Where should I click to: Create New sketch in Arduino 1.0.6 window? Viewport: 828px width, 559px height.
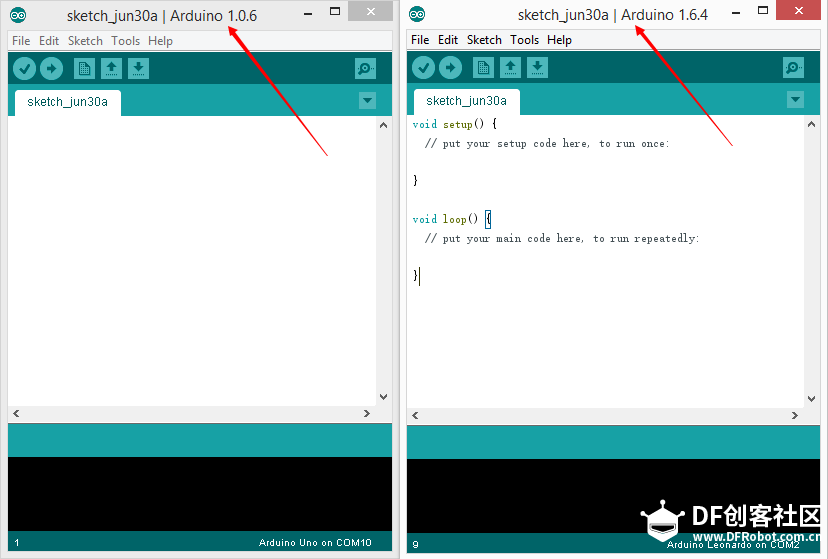(84, 69)
